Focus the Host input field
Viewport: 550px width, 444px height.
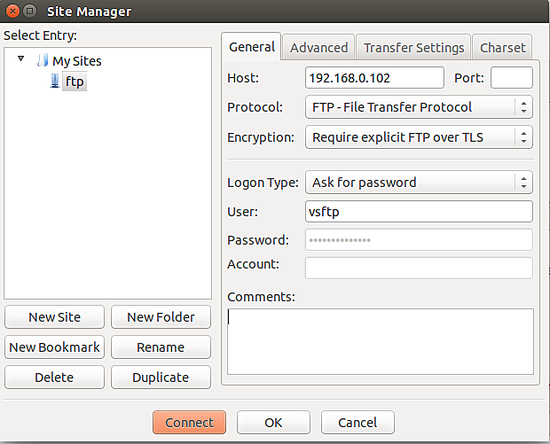375,78
